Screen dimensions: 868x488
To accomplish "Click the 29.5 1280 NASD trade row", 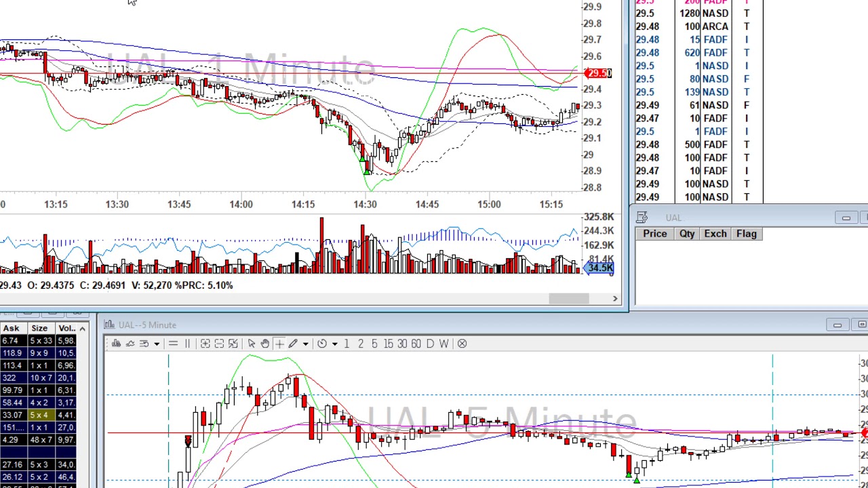I will click(698, 14).
